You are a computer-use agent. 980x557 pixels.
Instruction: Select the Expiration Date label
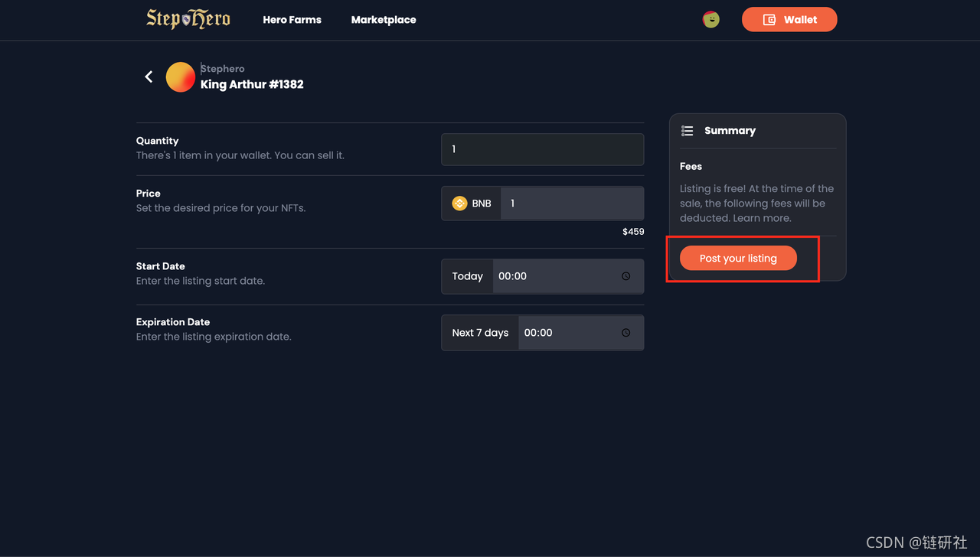pyautogui.click(x=173, y=322)
